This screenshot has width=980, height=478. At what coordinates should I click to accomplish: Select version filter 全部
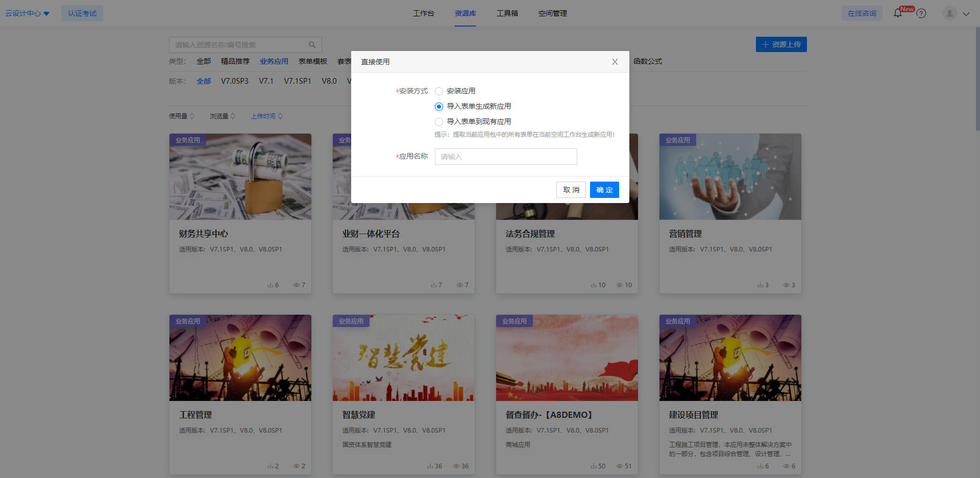coord(204,81)
